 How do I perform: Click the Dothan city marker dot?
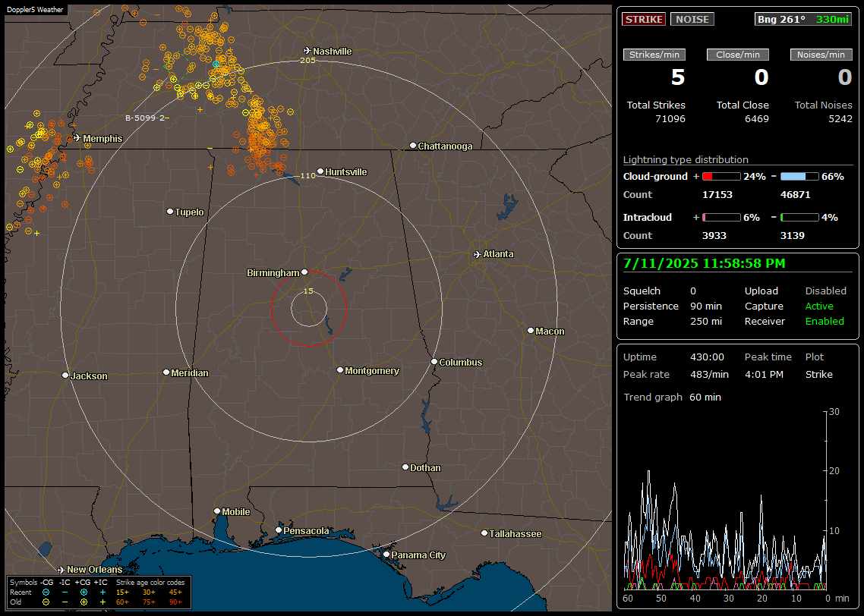pos(405,467)
